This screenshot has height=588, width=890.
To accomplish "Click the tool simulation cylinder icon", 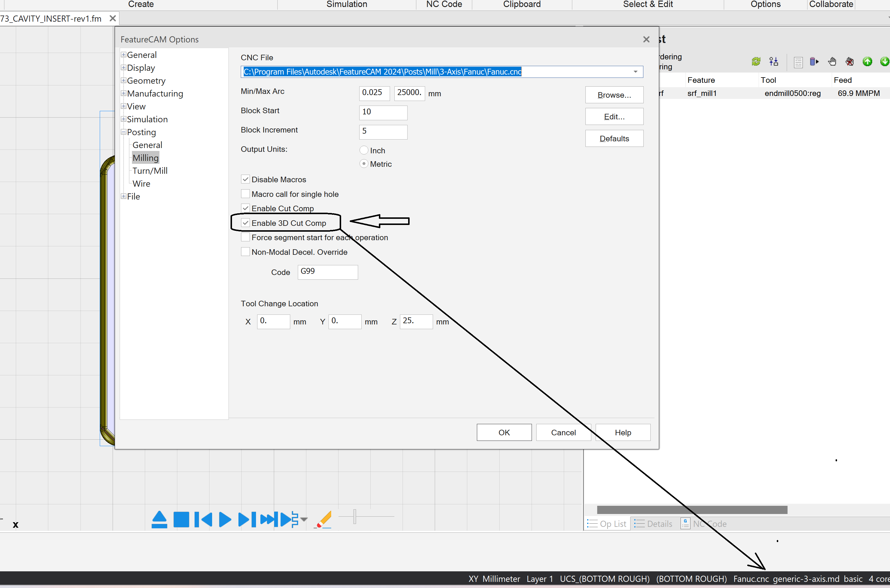I will click(x=814, y=61).
